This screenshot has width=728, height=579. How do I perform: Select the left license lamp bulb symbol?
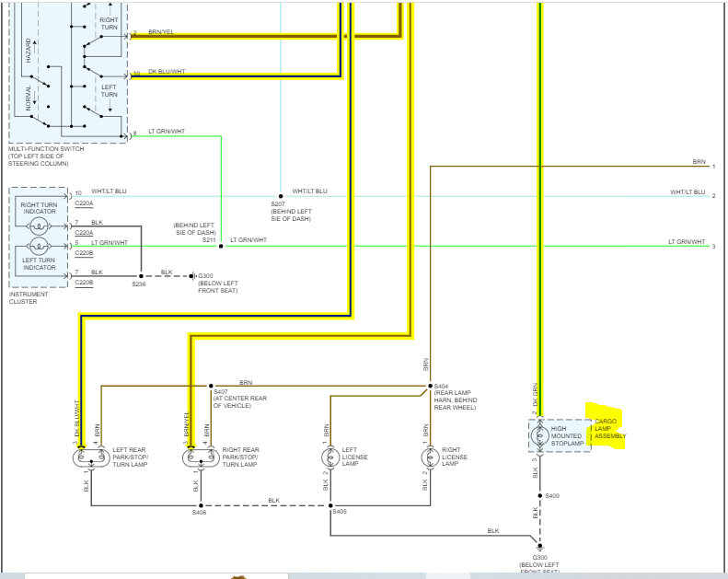(x=330, y=457)
